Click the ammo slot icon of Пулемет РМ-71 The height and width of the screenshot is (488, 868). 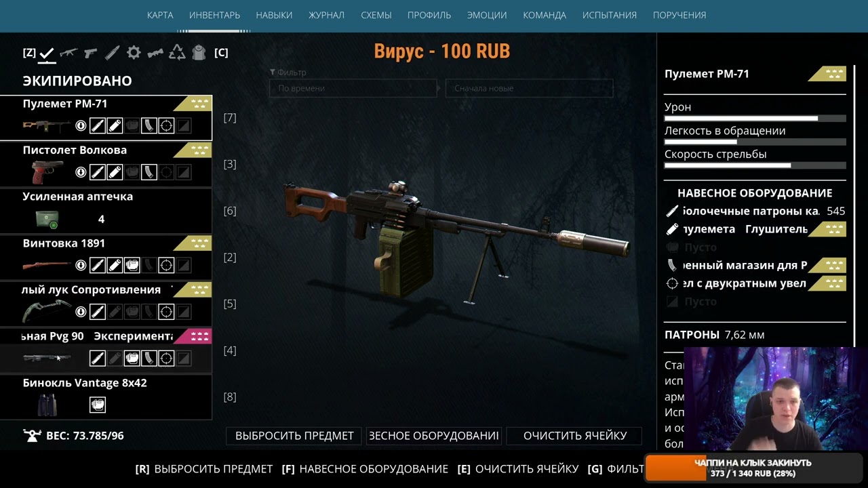click(x=98, y=125)
